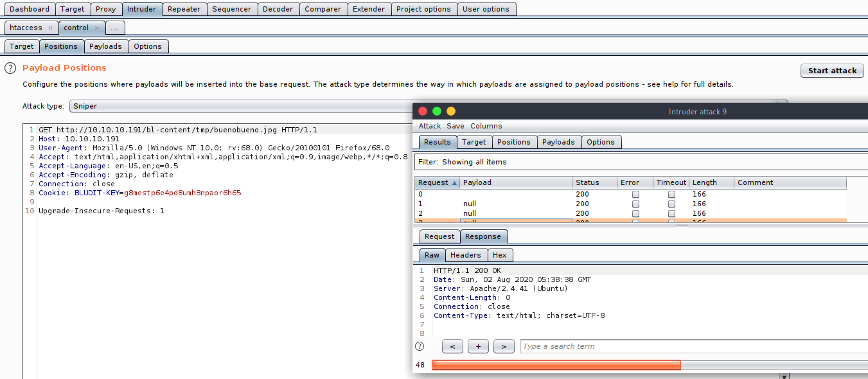
Task: Toggle Error checkbox for request 2
Action: (x=635, y=213)
